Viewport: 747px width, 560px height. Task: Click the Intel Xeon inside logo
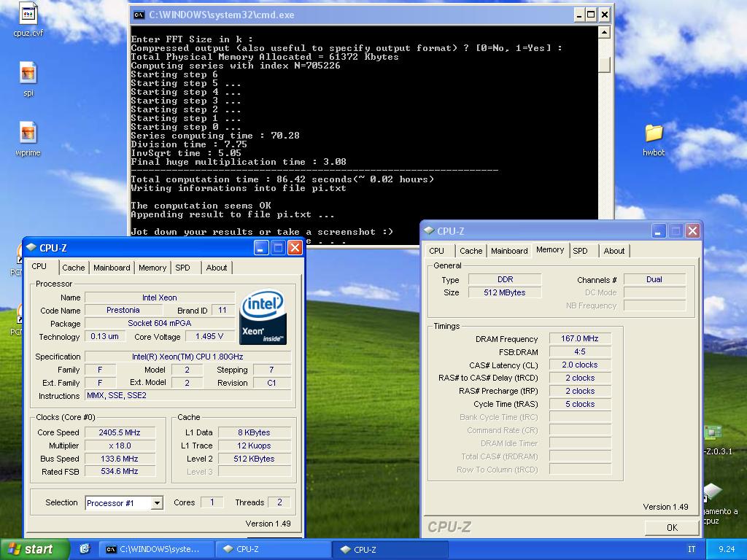263,317
